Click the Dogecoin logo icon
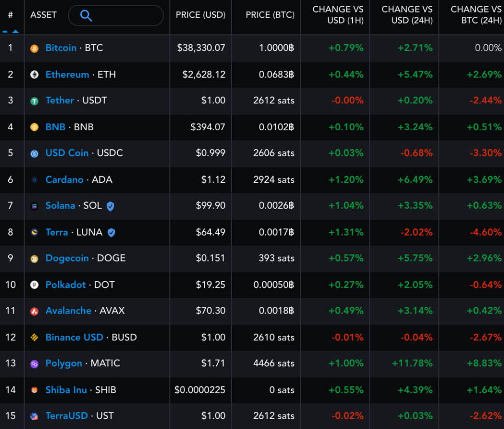This screenshot has height=429, width=504. coord(34,259)
